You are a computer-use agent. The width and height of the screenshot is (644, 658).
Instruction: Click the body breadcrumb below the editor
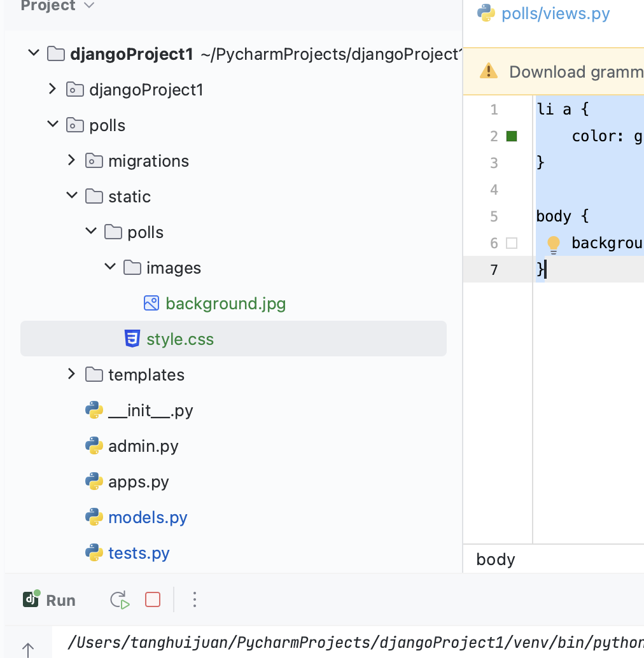496,559
